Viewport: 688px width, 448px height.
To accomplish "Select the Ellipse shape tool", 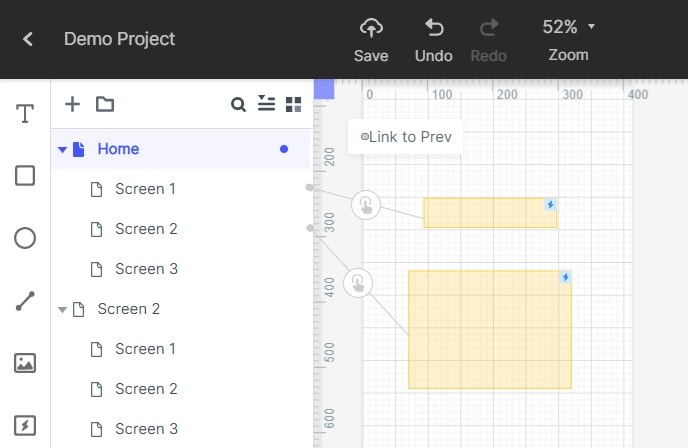I will pos(25,238).
